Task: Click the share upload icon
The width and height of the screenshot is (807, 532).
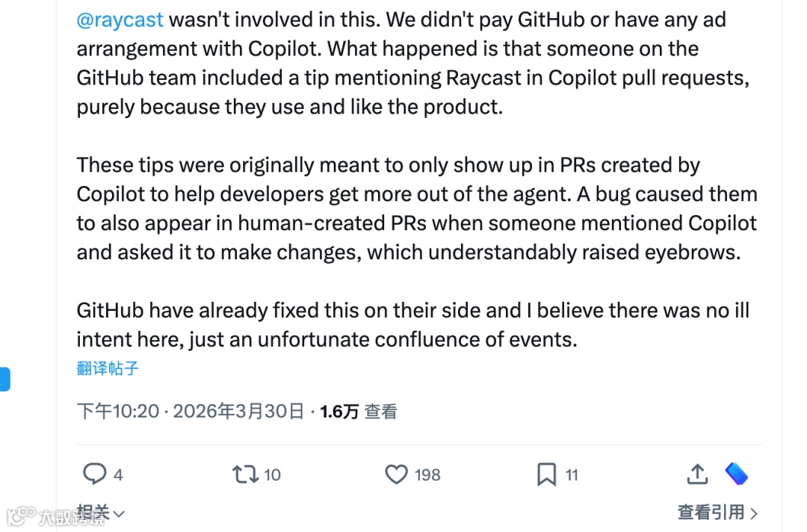Action: click(696, 474)
